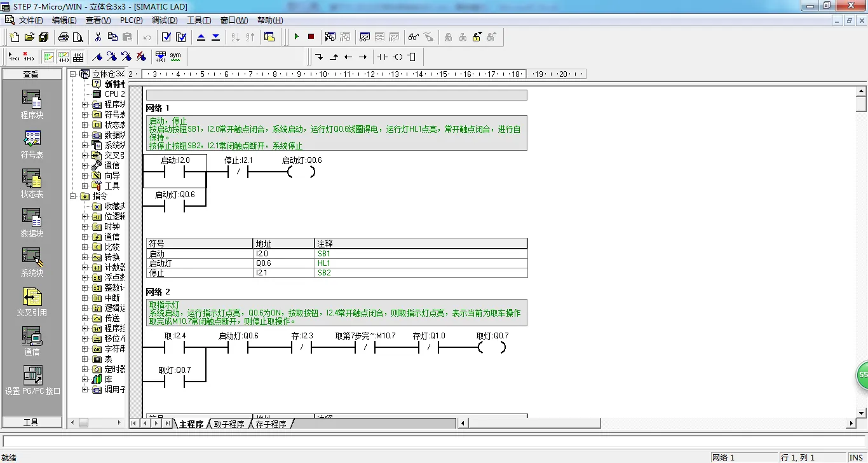Open 状态表 from the navigation bar

click(x=32, y=184)
